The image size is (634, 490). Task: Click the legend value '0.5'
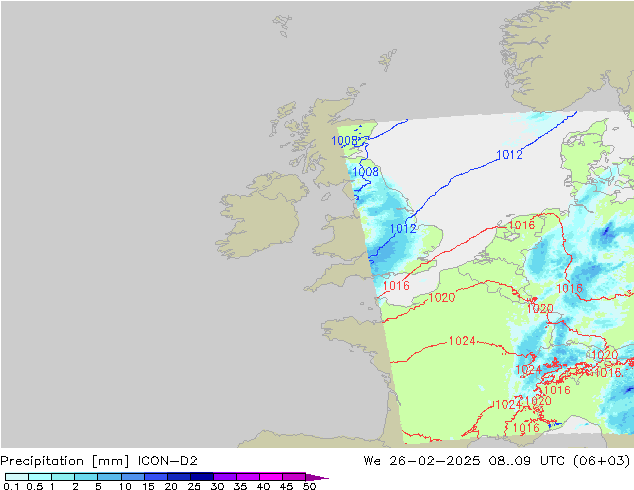coord(34,486)
